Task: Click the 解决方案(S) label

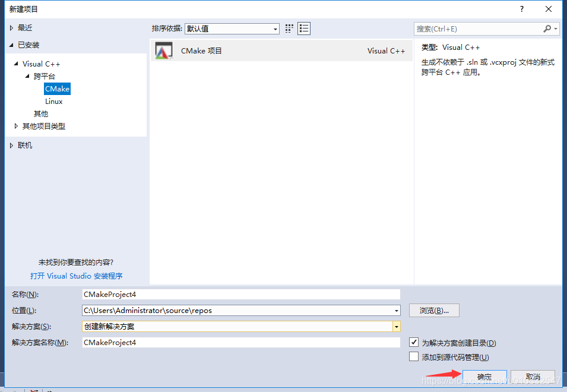Action: pos(31,327)
